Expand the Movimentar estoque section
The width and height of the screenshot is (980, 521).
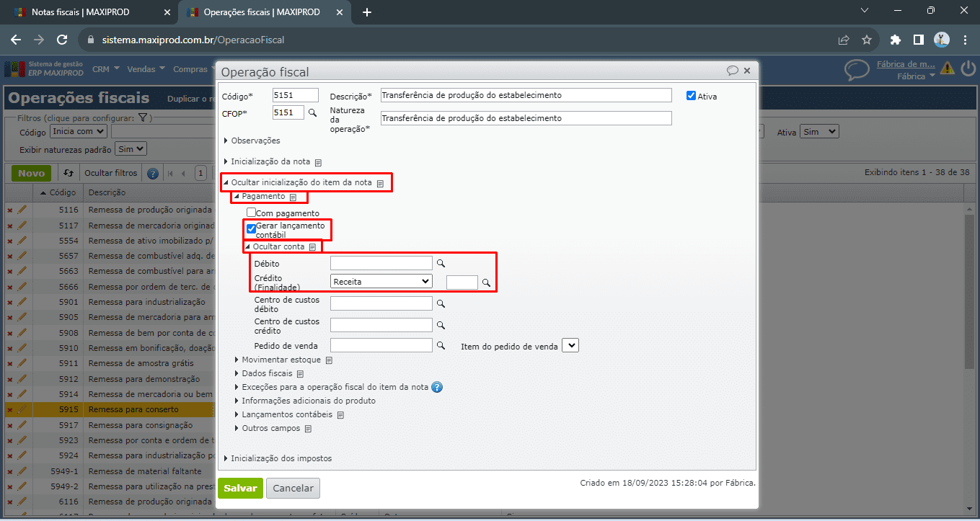[278, 360]
